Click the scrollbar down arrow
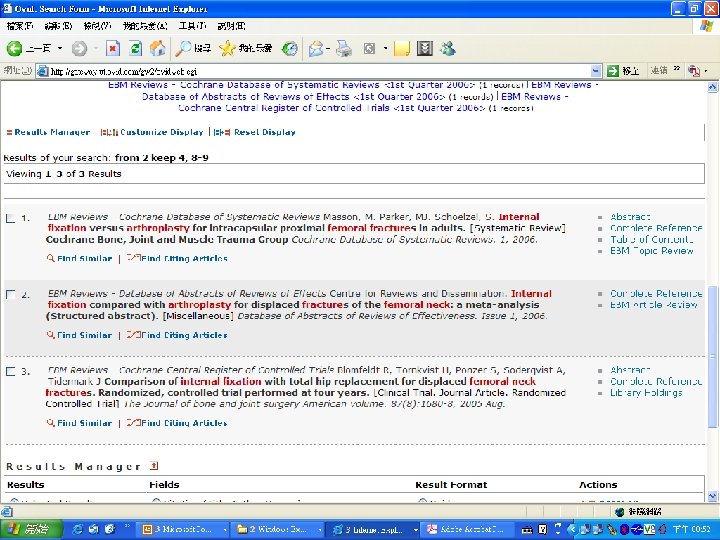The width and height of the screenshot is (720, 540). tap(713, 496)
